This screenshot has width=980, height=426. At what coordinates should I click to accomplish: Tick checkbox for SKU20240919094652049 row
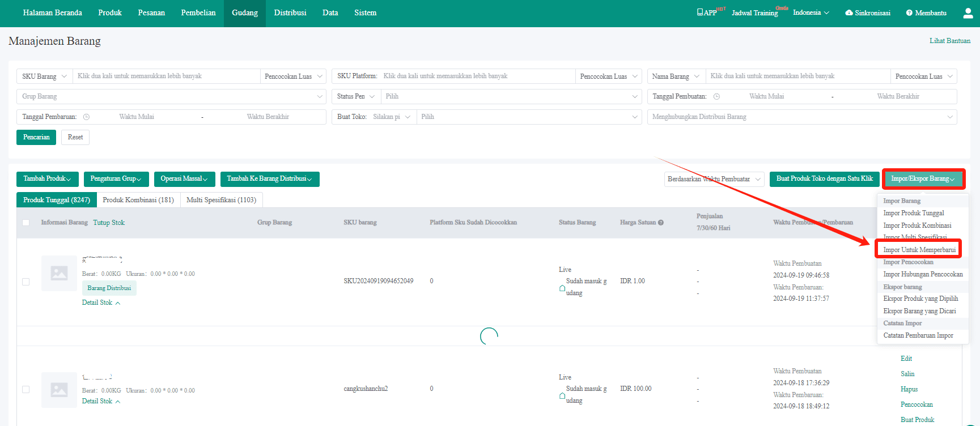point(26,282)
